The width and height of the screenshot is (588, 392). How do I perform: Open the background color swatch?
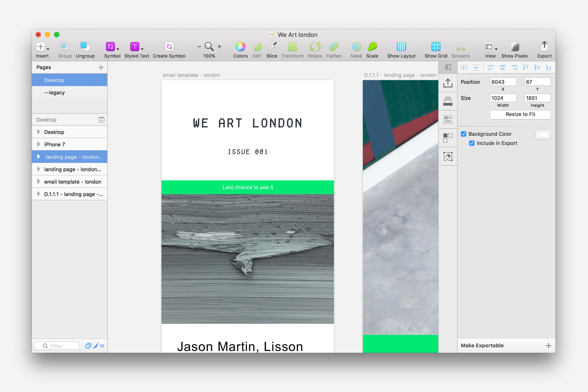[543, 135]
